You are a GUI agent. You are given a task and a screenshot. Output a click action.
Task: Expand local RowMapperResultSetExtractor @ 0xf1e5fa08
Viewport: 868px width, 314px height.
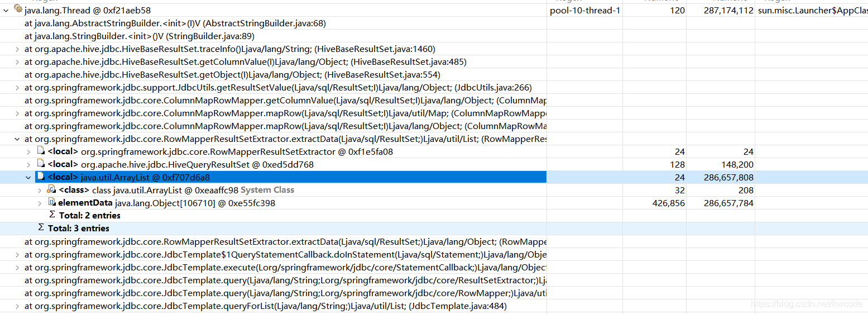point(28,152)
